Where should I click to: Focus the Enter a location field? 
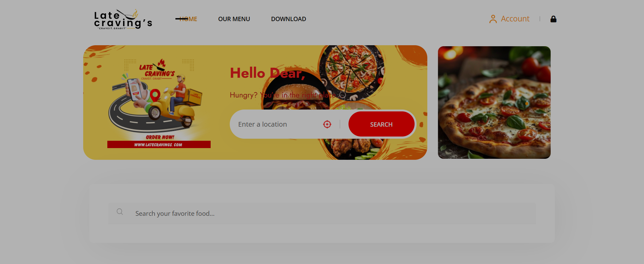click(275, 124)
